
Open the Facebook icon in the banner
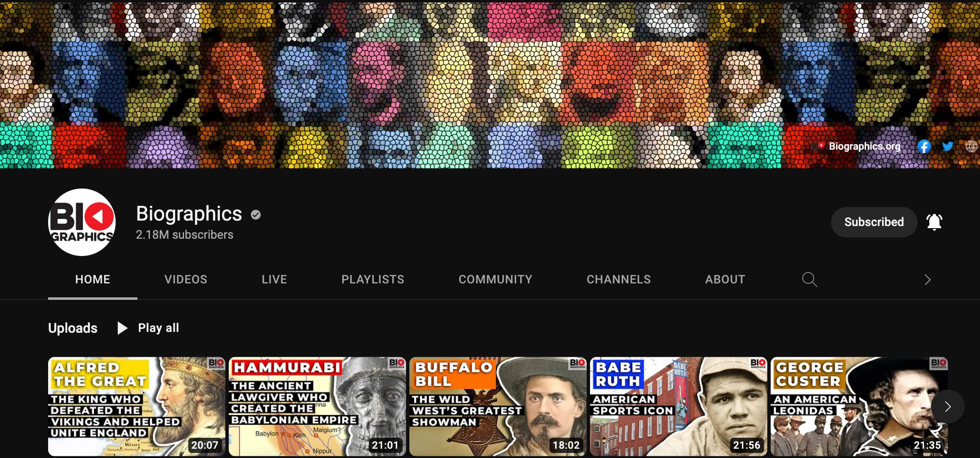[x=924, y=146]
